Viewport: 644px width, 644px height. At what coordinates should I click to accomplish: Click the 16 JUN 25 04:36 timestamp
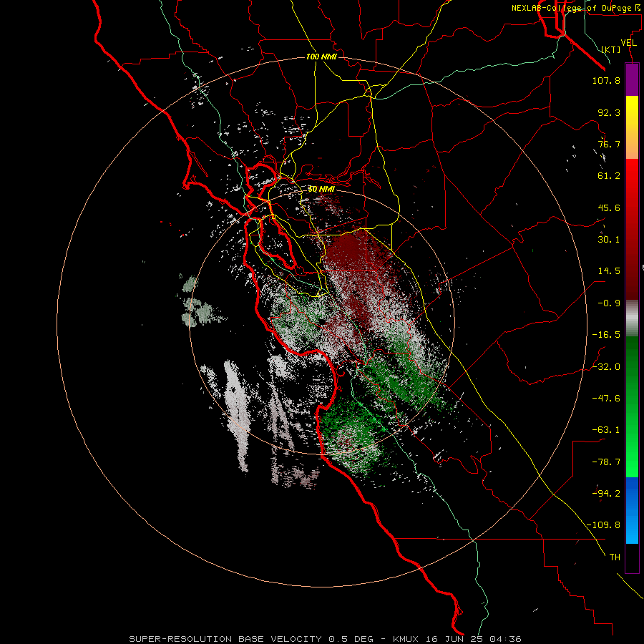pyautogui.click(x=474, y=639)
